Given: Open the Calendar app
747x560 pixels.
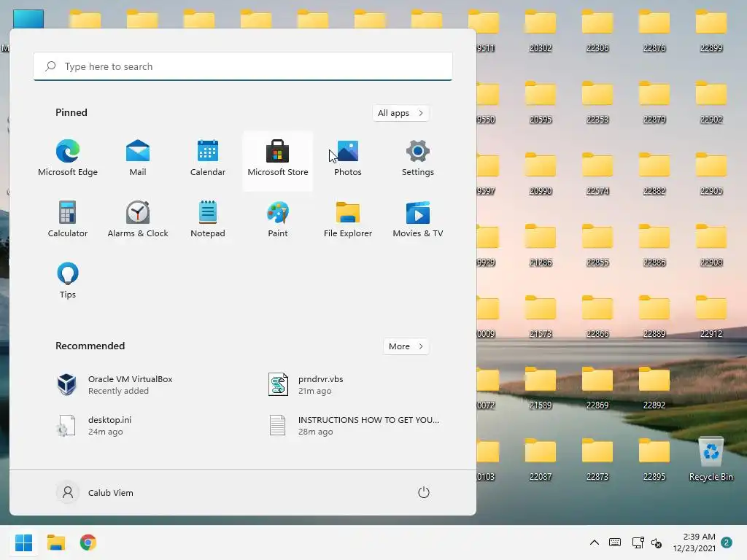Looking at the screenshot, I should coord(208,160).
